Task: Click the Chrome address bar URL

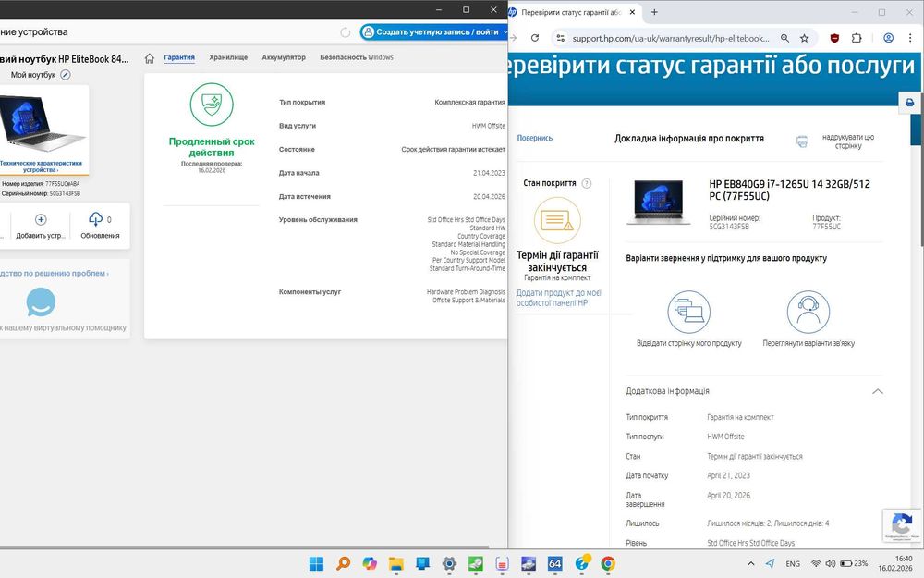Action: [671, 38]
